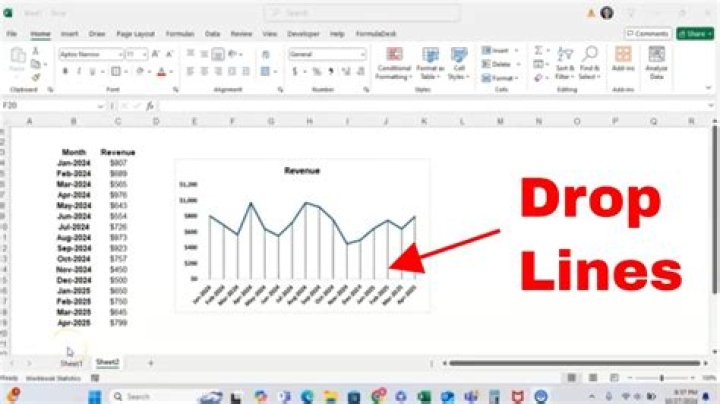
Task: Click the font color red swatch
Action: pyautogui.click(x=161, y=72)
